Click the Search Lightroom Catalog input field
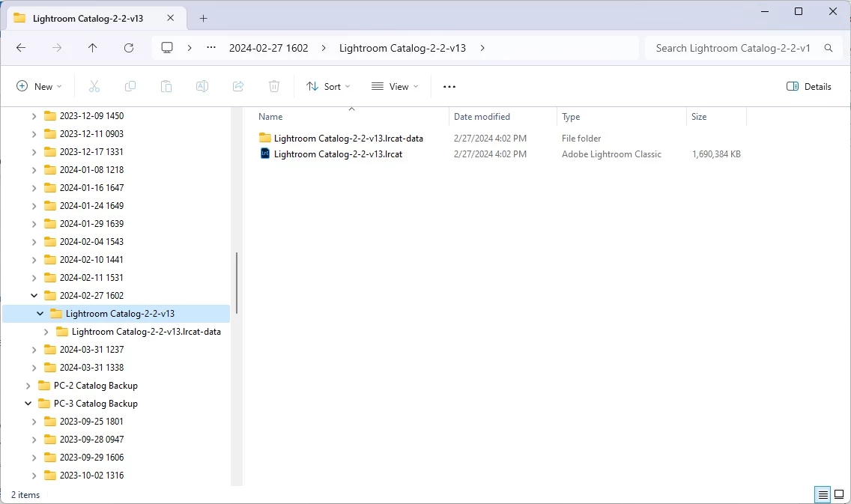Screen dimensions: 851x504 pos(733,48)
